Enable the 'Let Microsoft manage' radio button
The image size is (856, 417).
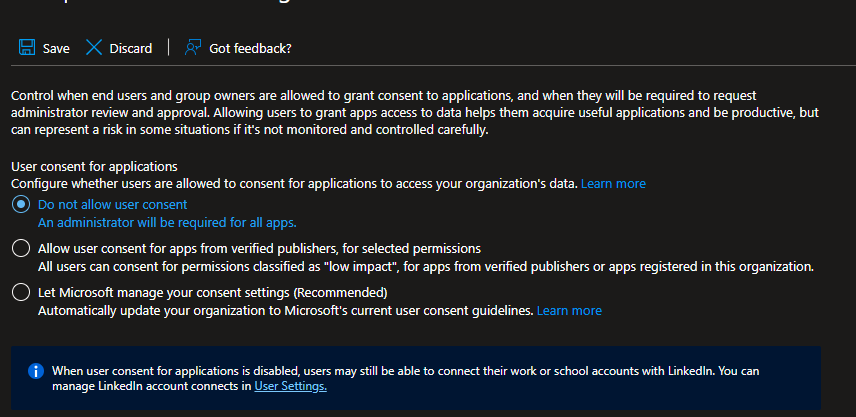[20, 293]
